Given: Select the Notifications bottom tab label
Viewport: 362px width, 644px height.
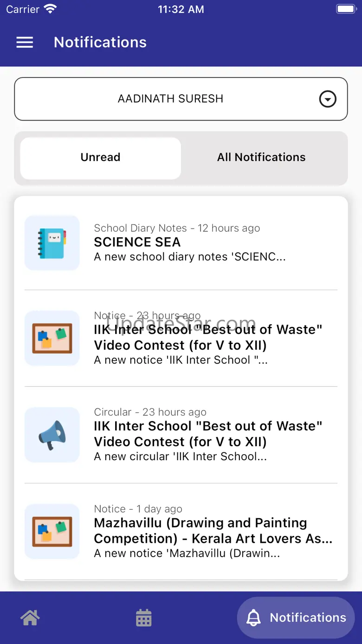Looking at the screenshot, I should point(308,618).
